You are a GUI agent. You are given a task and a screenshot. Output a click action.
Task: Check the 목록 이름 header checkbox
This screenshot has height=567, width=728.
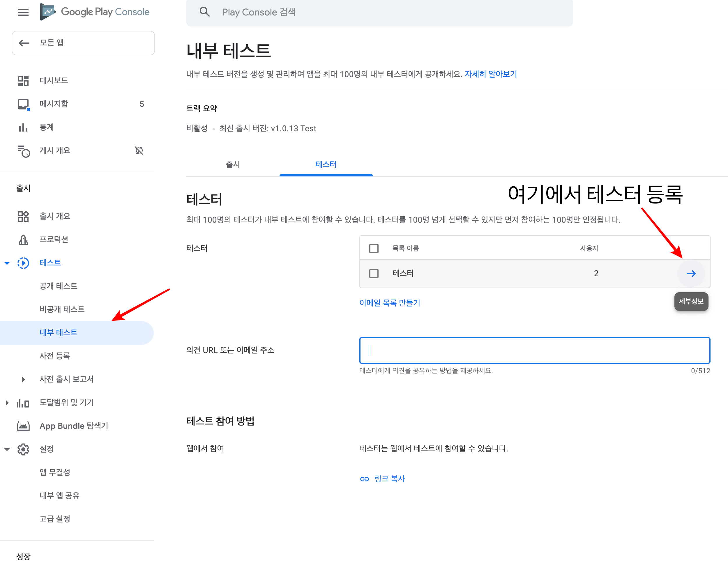pos(374,249)
